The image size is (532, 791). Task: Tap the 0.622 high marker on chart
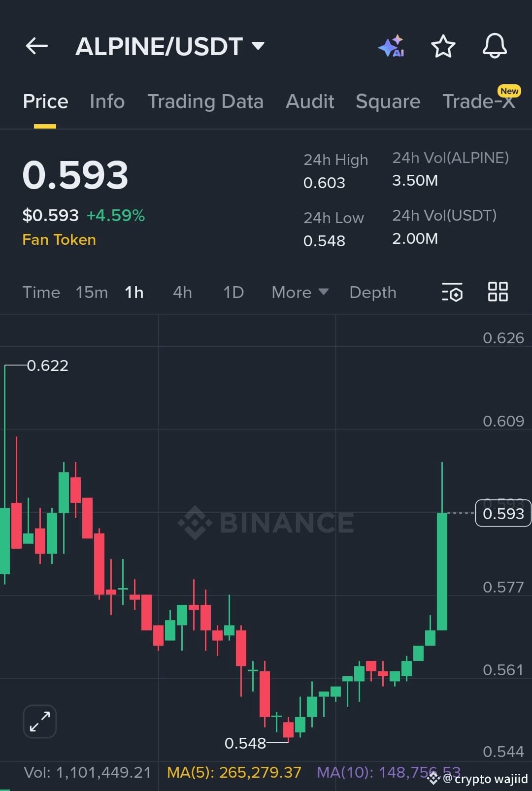[47, 365]
